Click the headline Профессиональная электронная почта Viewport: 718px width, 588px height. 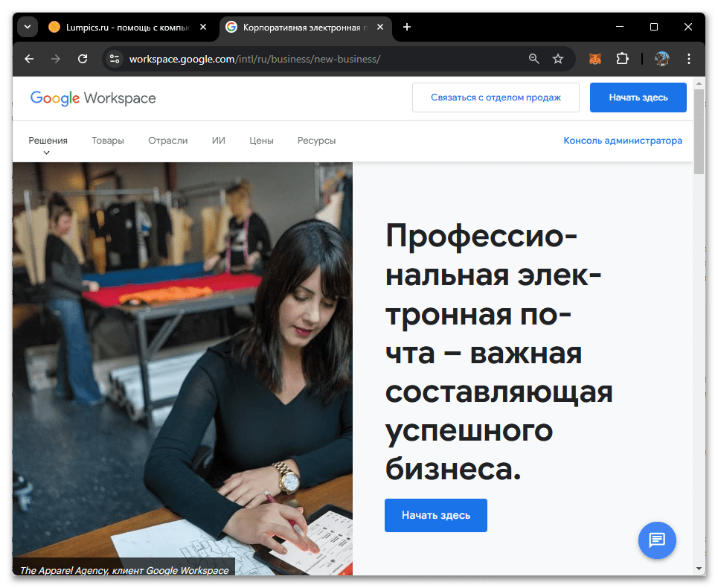tap(499, 353)
